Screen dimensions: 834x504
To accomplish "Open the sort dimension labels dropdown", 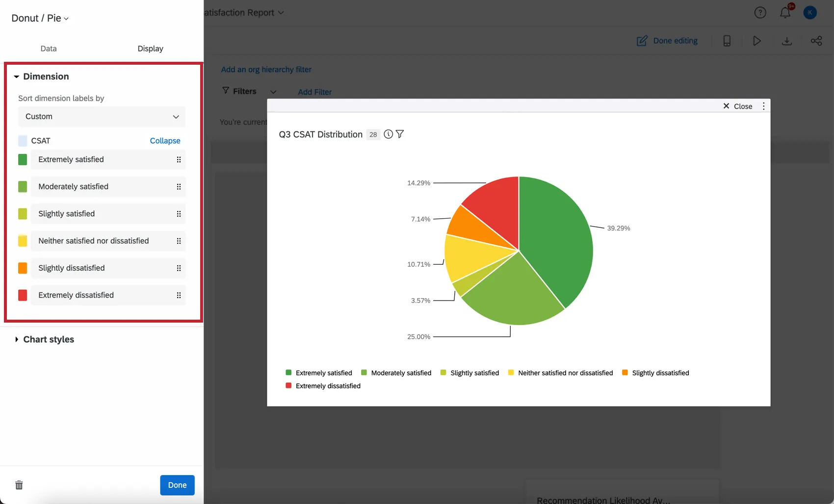I will (x=102, y=117).
